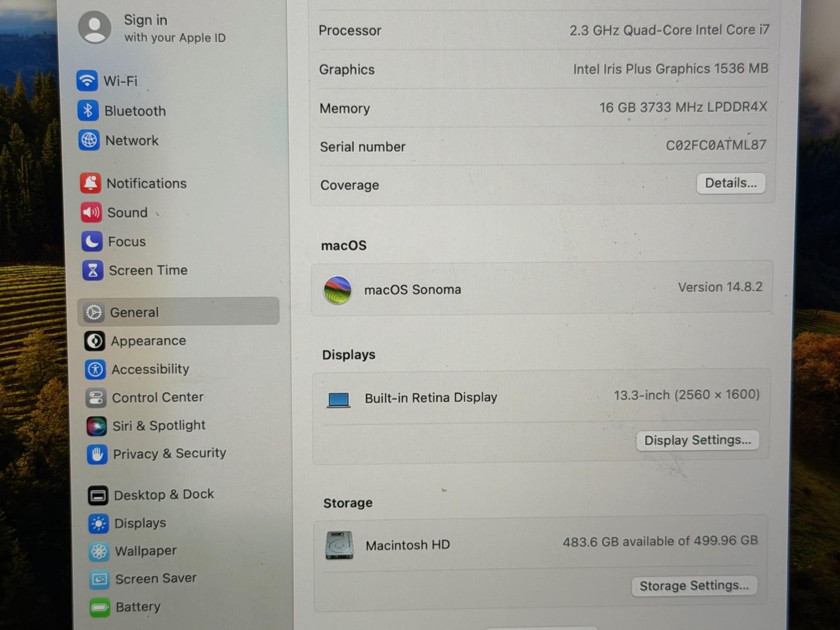840x630 pixels.
Task: Click the Version 14.8.2 text
Action: [x=720, y=287]
